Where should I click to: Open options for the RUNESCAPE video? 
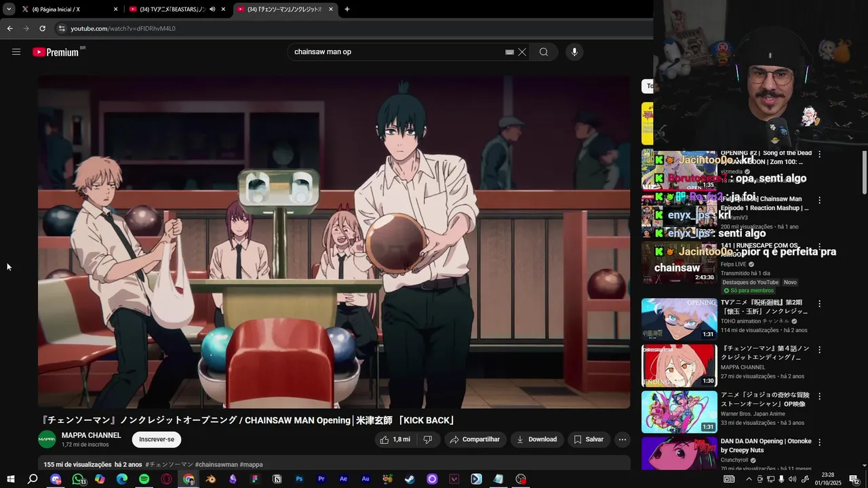click(x=819, y=246)
